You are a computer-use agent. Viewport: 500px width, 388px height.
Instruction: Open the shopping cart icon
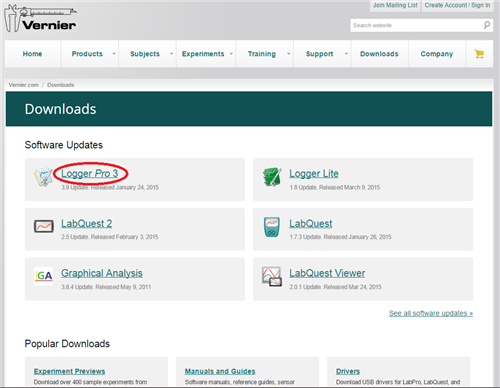tap(479, 54)
